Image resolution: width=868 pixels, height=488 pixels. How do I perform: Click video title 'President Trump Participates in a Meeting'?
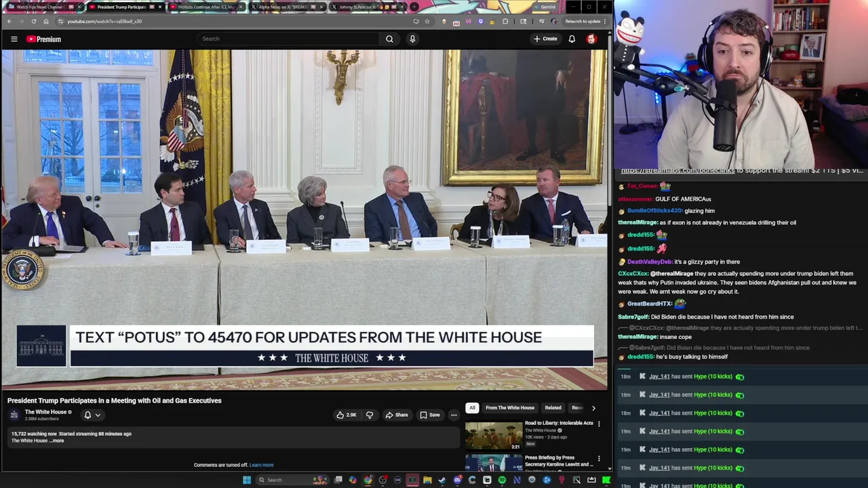pyautogui.click(x=115, y=401)
